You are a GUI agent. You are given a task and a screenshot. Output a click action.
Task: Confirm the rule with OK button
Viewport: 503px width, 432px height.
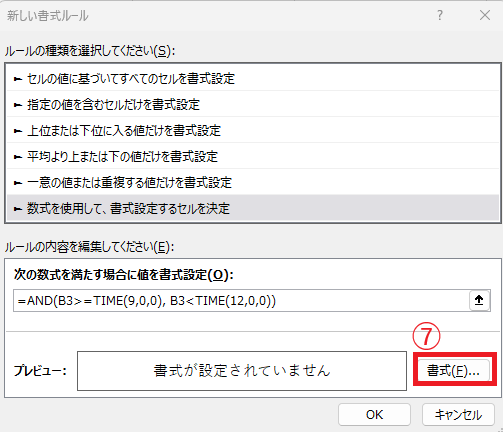click(374, 415)
